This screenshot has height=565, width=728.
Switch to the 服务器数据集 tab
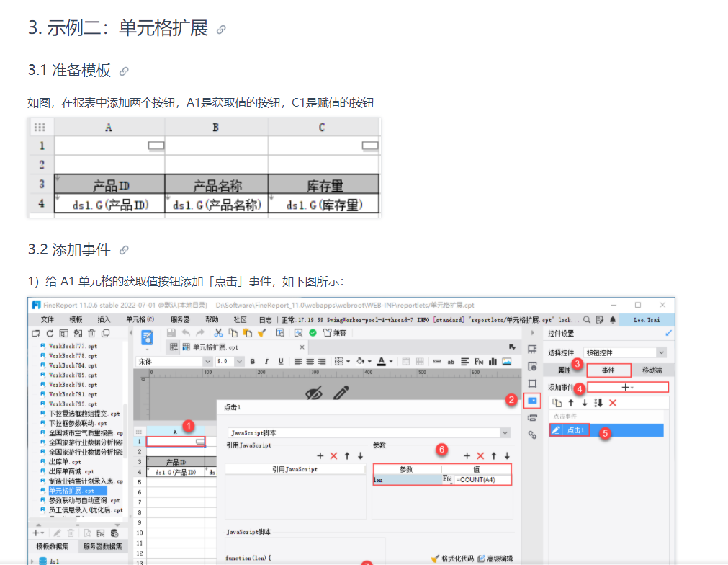pyautogui.click(x=102, y=546)
